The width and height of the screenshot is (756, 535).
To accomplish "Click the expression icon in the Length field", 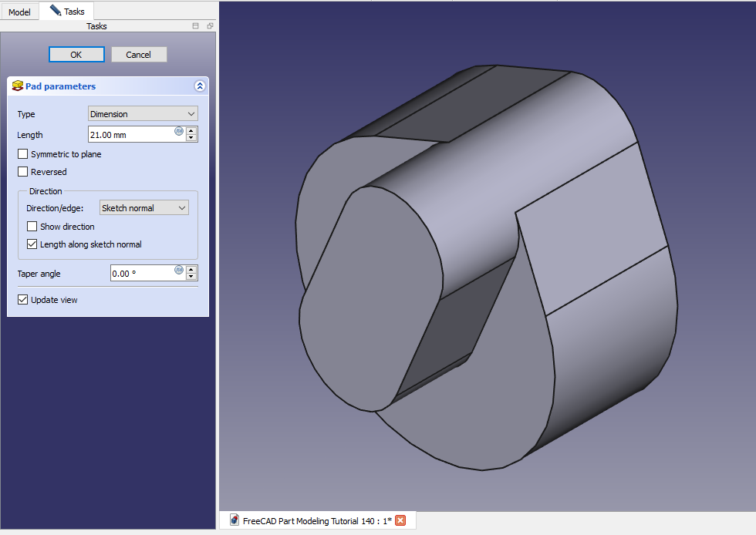I will coord(179,131).
